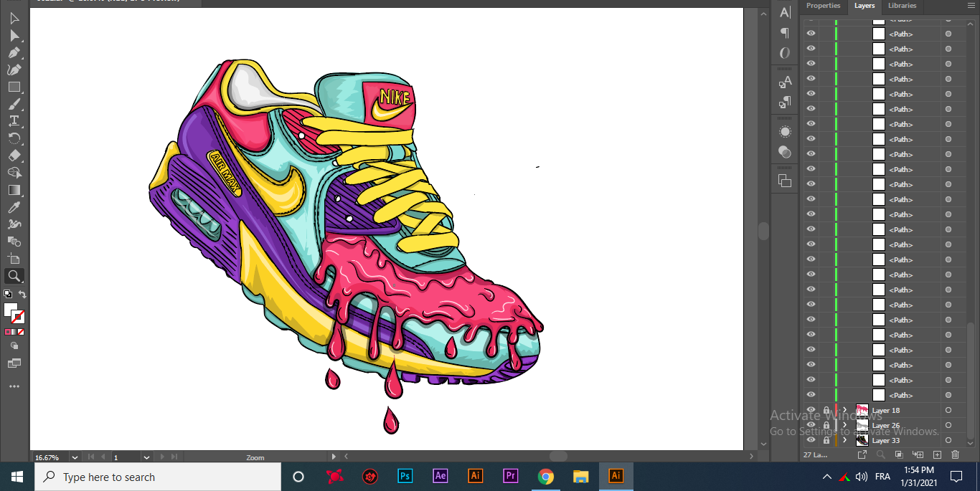This screenshot has height=491, width=980.
Task: Click the Delete Selection trash icon
Action: [955, 454]
